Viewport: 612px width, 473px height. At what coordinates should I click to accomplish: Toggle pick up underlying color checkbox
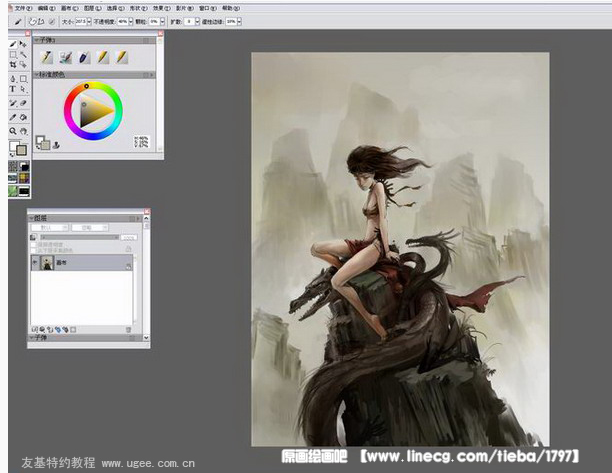34,250
